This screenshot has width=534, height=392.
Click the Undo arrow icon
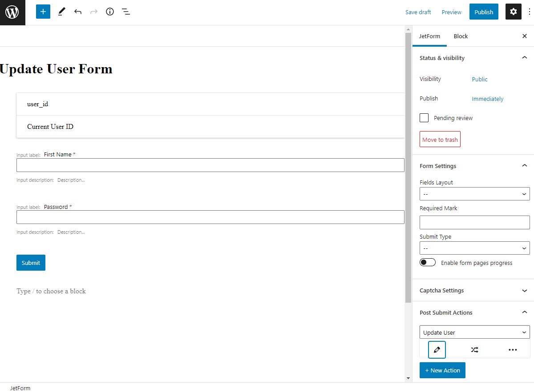(x=78, y=12)
